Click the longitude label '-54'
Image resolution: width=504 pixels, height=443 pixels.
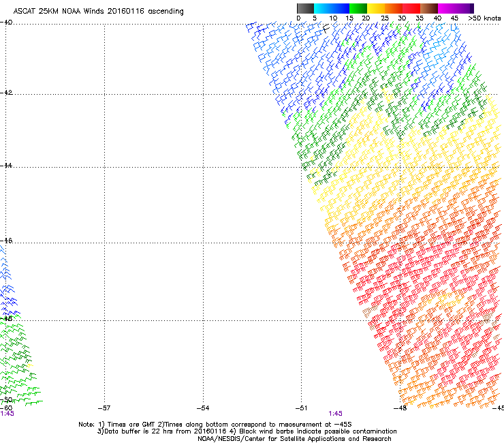[203, 408]
